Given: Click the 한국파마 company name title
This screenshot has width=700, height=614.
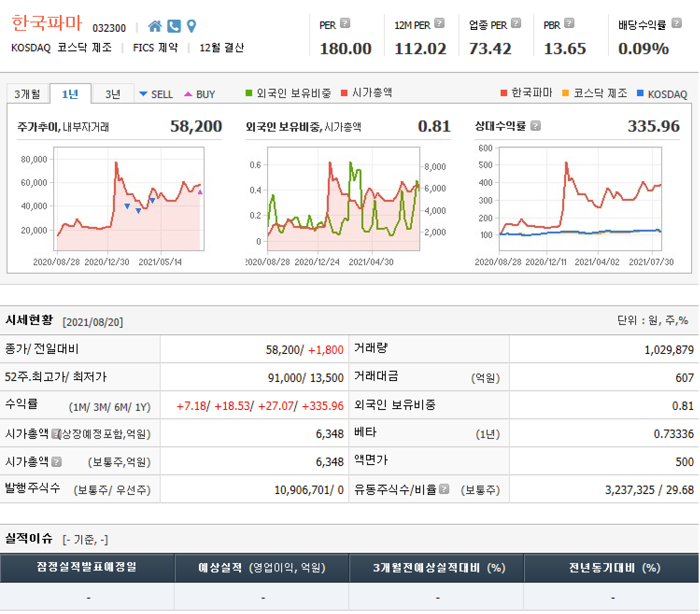Looking at the screenshot, I should [47, 23].
